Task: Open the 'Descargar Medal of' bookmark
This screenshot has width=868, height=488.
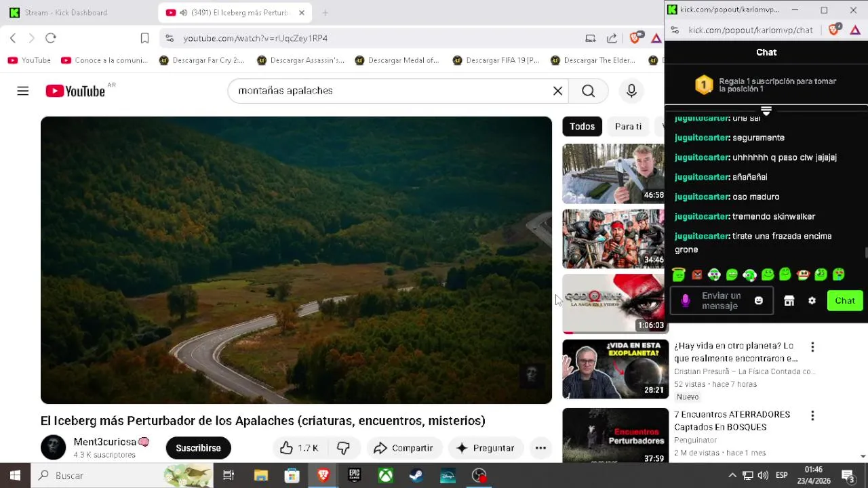Action: click(398, 60)
